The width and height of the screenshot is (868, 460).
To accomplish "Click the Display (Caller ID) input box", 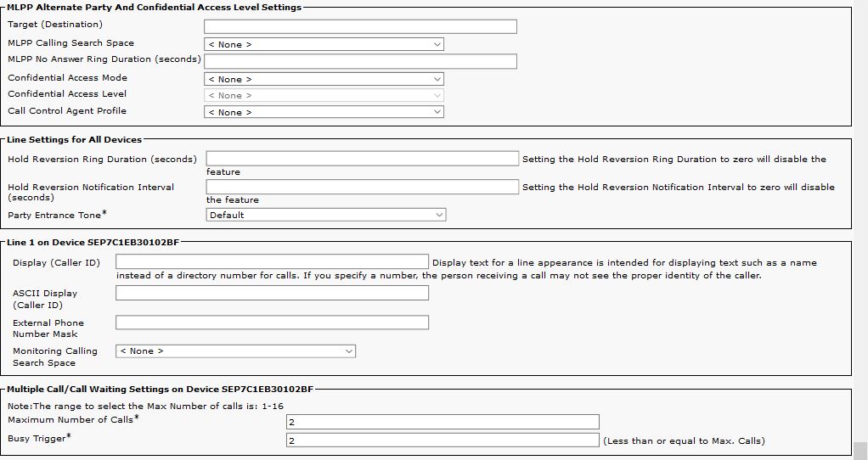I will 272,262.
